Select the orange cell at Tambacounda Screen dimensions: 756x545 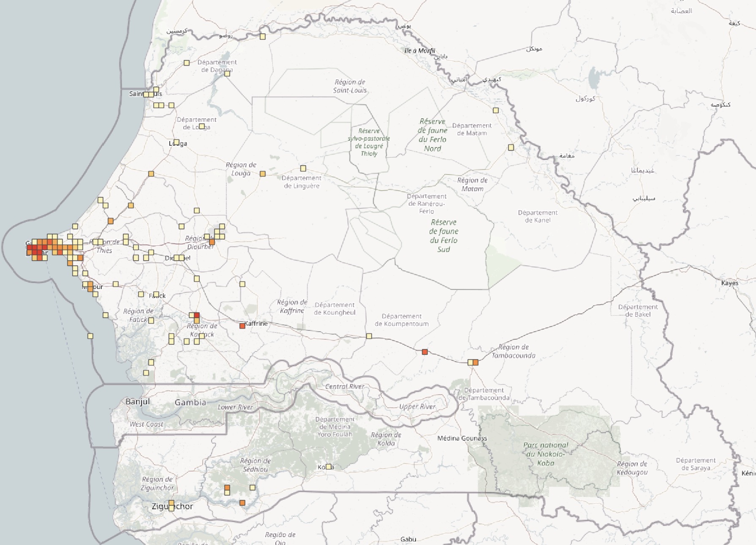pos(476,362)
